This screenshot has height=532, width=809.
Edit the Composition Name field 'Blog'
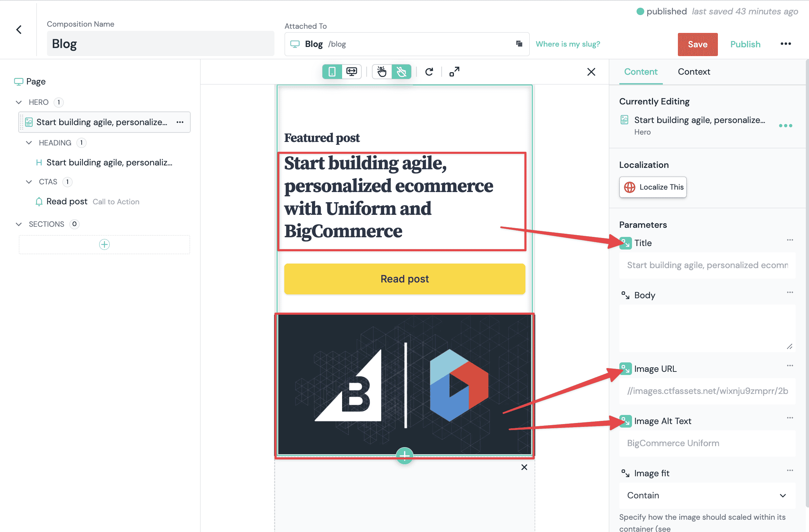point(161,44)
